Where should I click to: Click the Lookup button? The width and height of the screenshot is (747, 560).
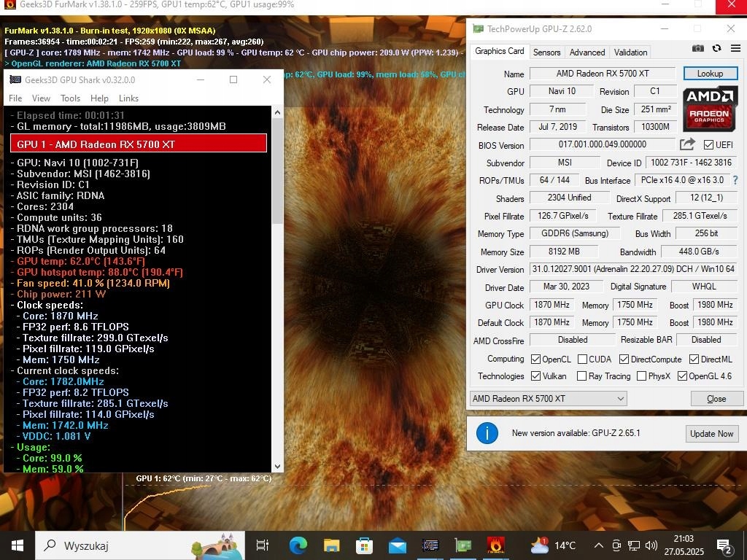click(710, 74)
